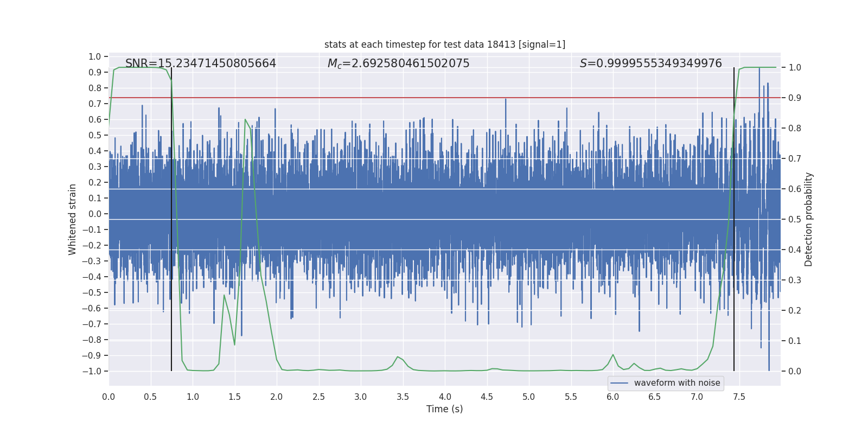This screenshot has width=868, height=434.
Task: Select Whitened strain tick label −0.9
Action: point(92,355)
